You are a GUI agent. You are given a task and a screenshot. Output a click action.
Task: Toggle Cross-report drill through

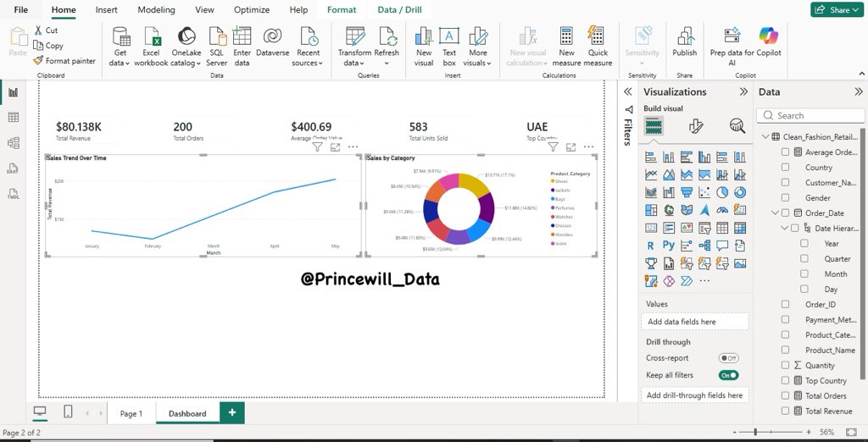point(728,358)
